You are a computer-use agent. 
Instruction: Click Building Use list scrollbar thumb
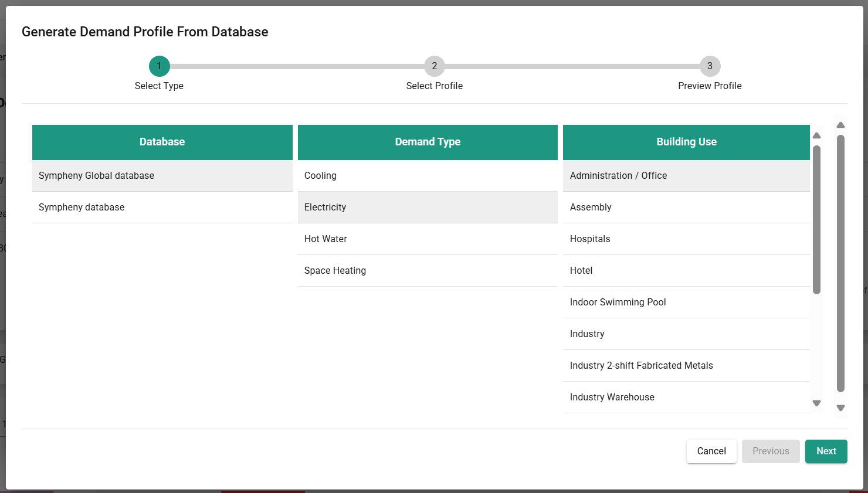[816, 220]
